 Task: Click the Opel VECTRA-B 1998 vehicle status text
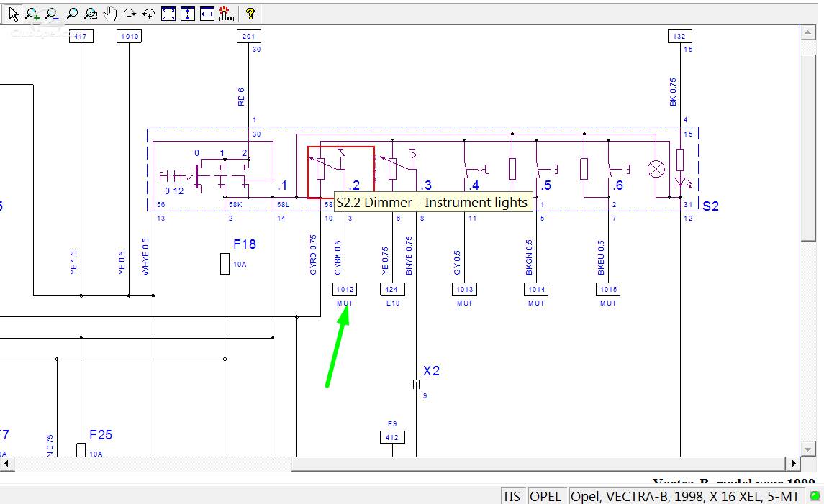(684, 496)
